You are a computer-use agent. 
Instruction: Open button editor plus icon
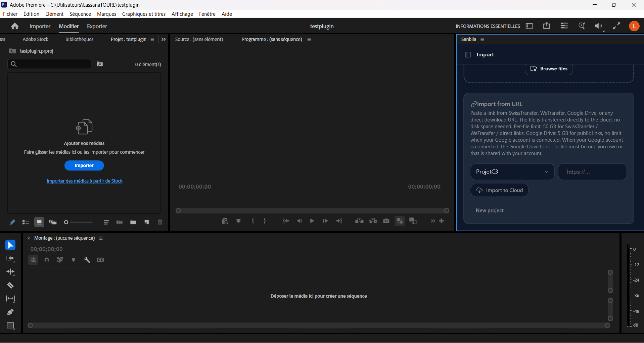click(x=442, y=221)
